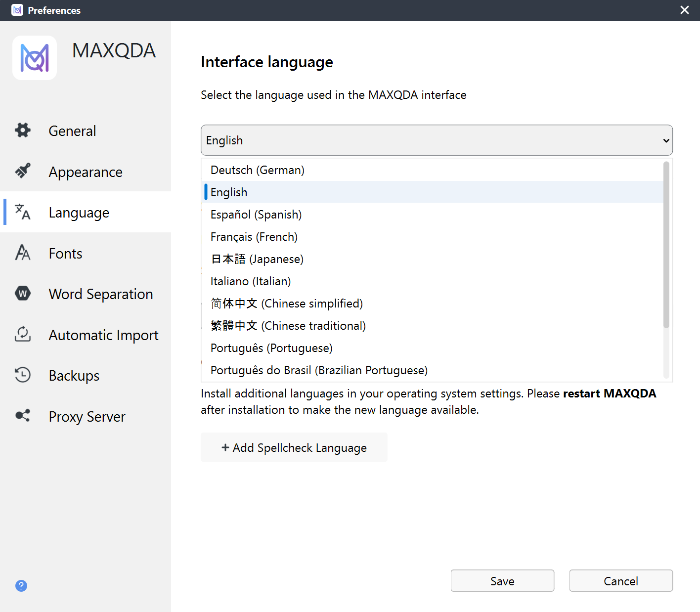Click the Automatic Import icon
Screen dimensions: 700x612
(23, 334)
